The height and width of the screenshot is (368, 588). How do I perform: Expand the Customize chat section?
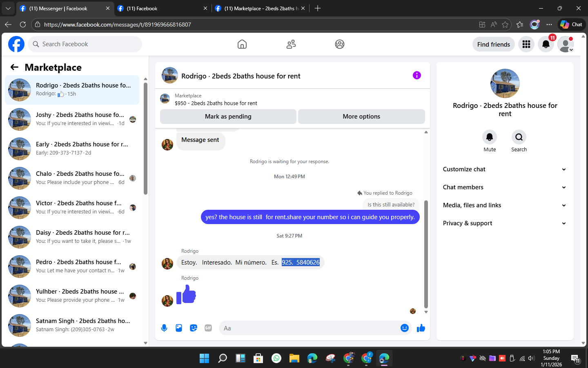click(505, 169)
